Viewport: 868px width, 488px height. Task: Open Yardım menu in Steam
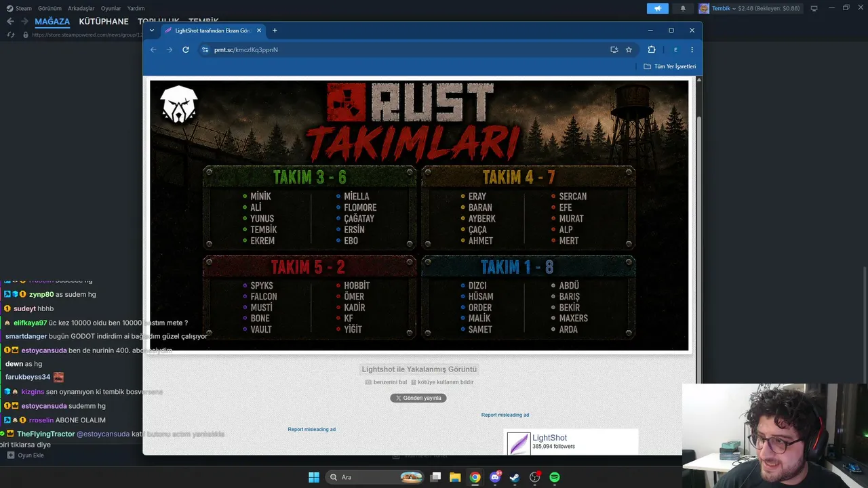coord(136,8)
